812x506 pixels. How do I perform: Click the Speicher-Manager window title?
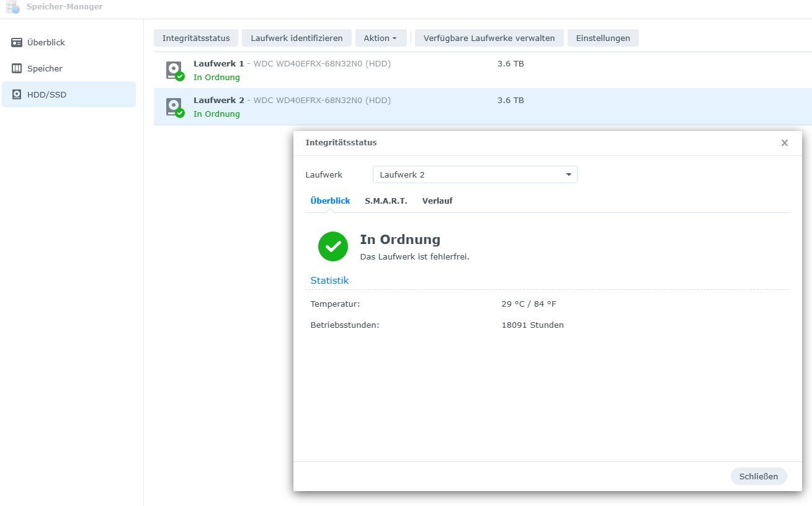65,7
